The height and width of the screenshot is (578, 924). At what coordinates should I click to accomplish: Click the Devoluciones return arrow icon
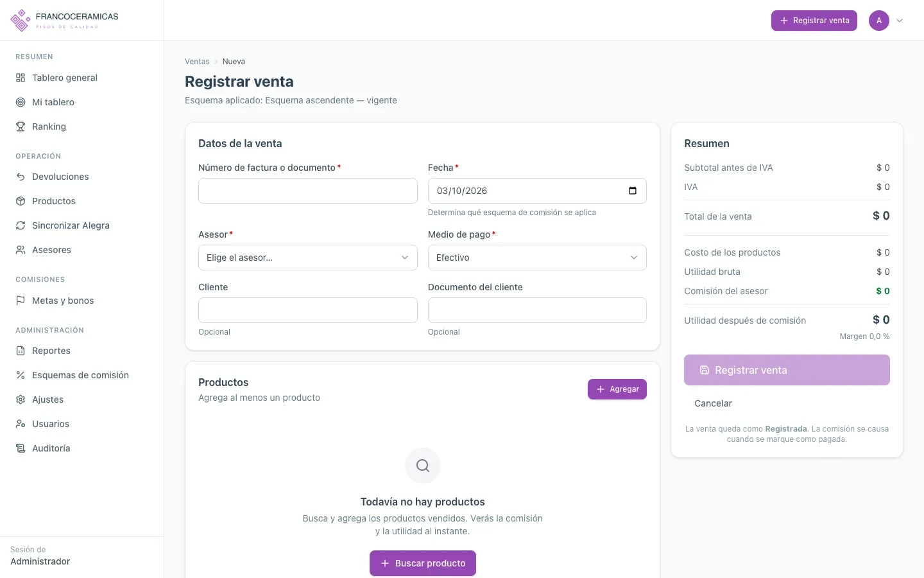[x=21, y=177]
